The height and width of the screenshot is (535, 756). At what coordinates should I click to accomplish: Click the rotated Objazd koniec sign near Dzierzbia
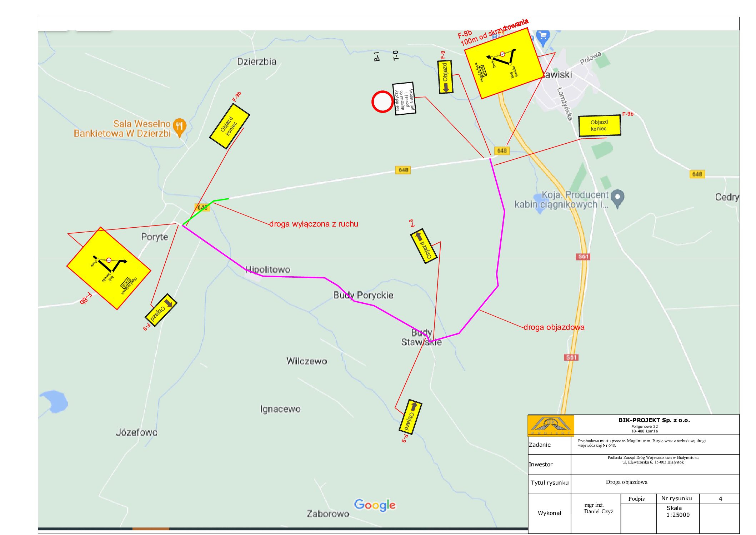coord(229,126)
